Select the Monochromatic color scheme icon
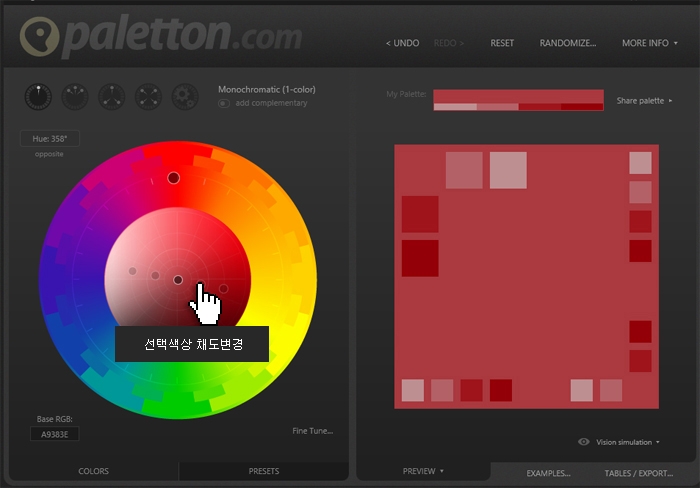Screen dimensions: 700x488 click(x=38, y=96)
